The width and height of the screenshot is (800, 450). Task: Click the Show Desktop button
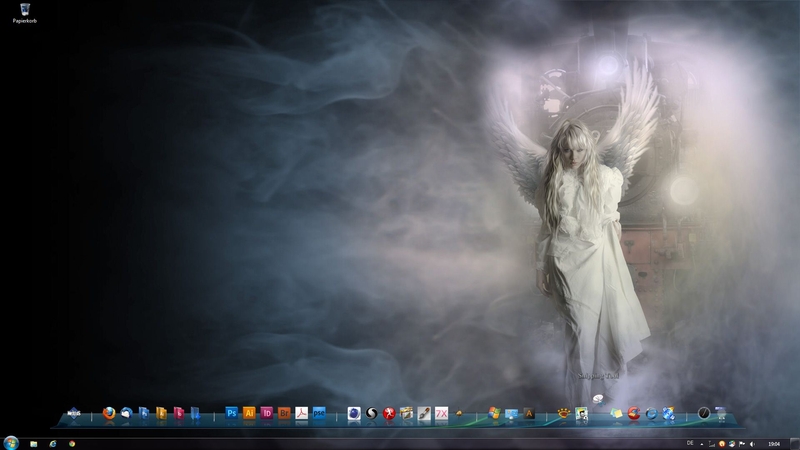click(x=795, y=444)
